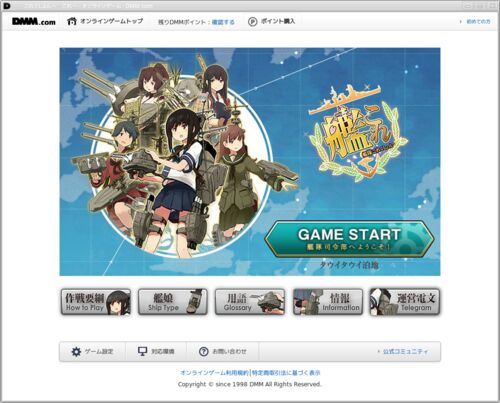Open the How to Play guide
This screenshot has width=500, height=403.
click(96, 302)
